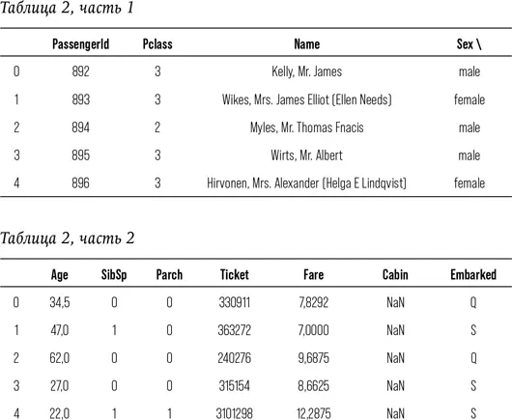Select the Parch column header

click(x=169, y=274)
